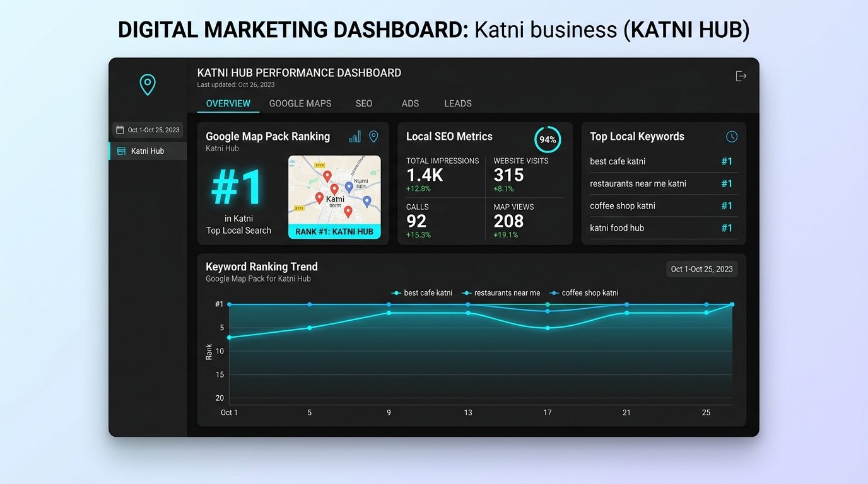Viewport: 868px width, 484px height.
Task: Open the Leads tab
Action: (458, 103)
